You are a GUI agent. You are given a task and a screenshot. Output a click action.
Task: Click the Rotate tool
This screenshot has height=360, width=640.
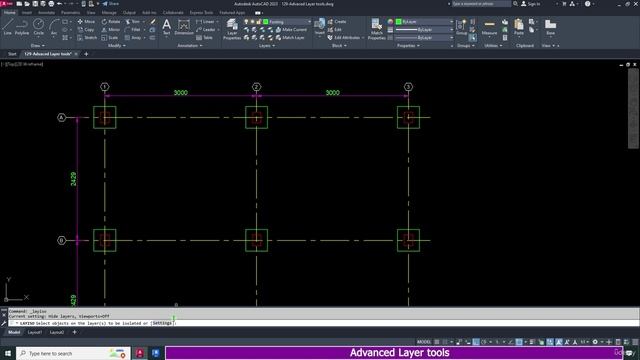[x=111, y=22]
